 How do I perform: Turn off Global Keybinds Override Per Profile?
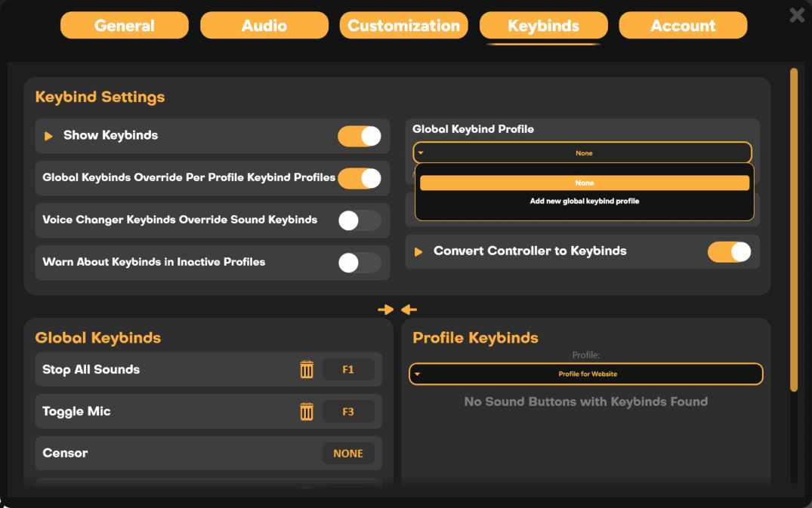(359, 178)
